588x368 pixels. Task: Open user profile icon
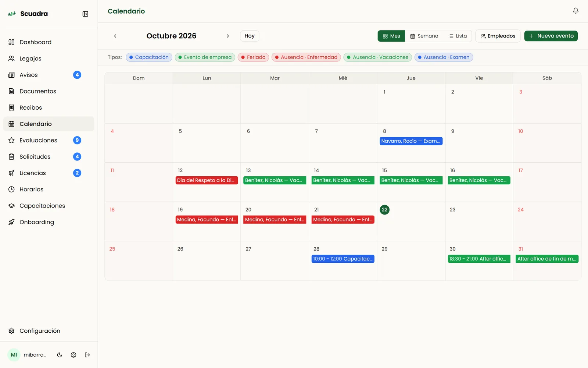click(x=73, y=355)
